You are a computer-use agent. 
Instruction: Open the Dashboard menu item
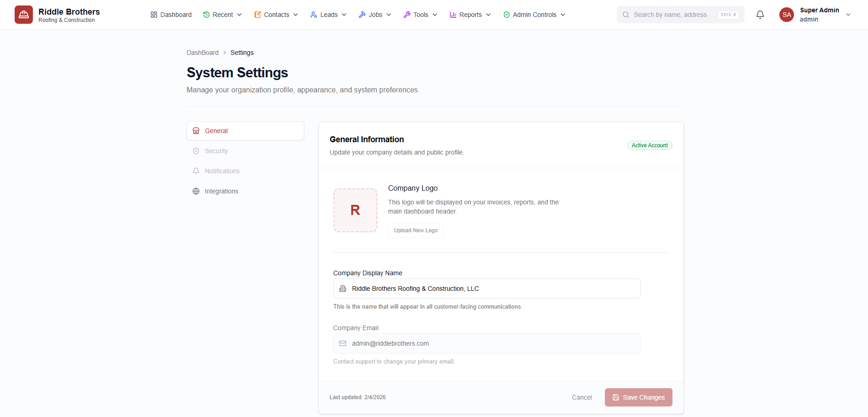pyautogui.click(x=170, y=14)
